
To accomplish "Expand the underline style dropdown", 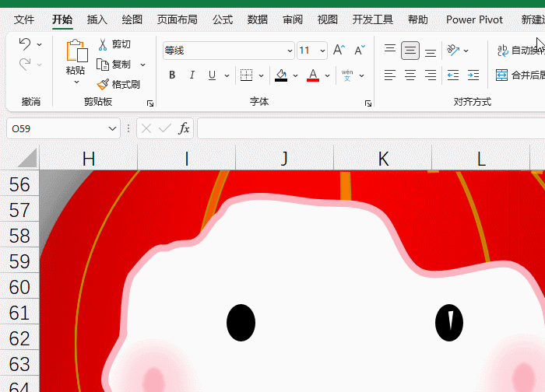I will pos(227,75).
